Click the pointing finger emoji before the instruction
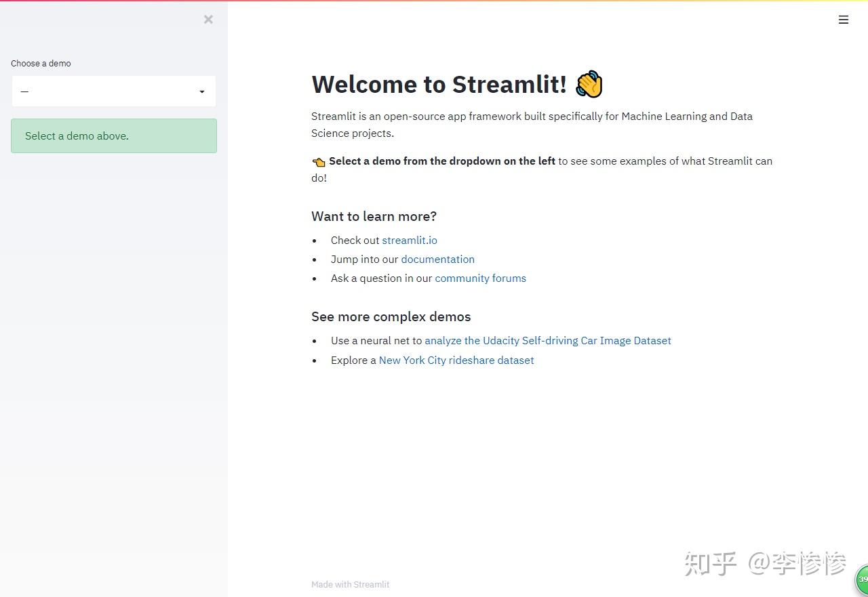Screen dimensions: 868x597 pyautogui.click(x=319, y=161)
